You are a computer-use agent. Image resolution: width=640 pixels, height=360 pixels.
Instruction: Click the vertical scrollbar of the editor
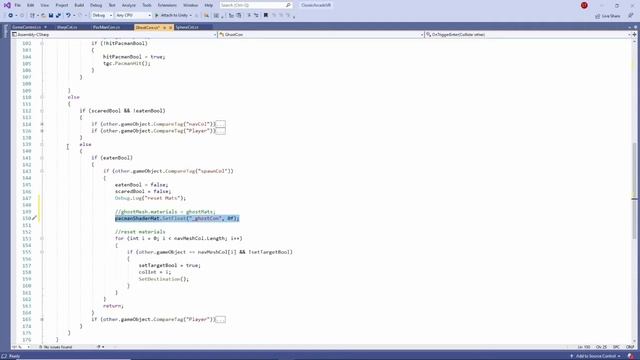coord(634,192)
